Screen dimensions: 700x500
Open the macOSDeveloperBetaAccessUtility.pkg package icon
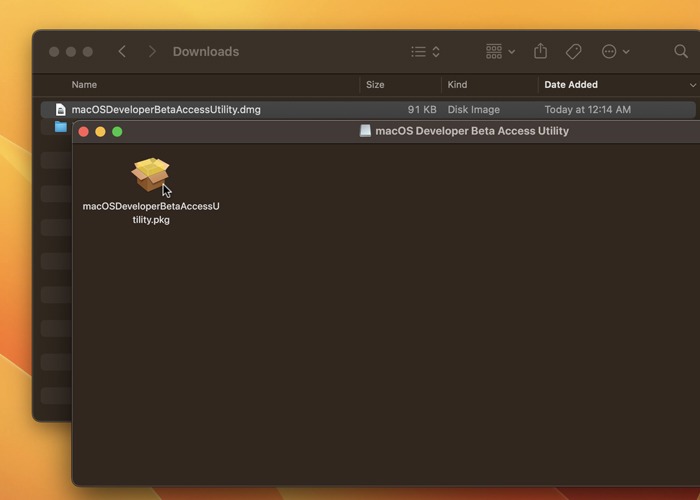(x=150, y=175)
